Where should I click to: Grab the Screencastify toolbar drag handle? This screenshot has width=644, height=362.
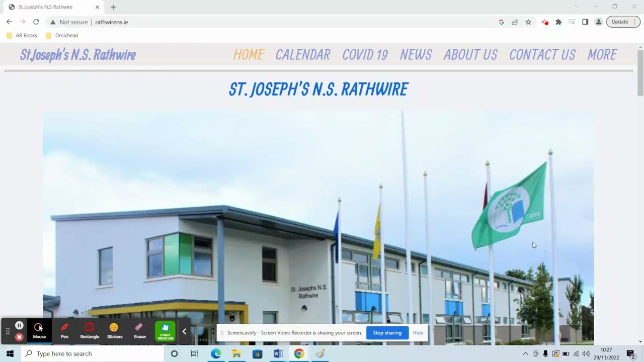tap(8, 331)
